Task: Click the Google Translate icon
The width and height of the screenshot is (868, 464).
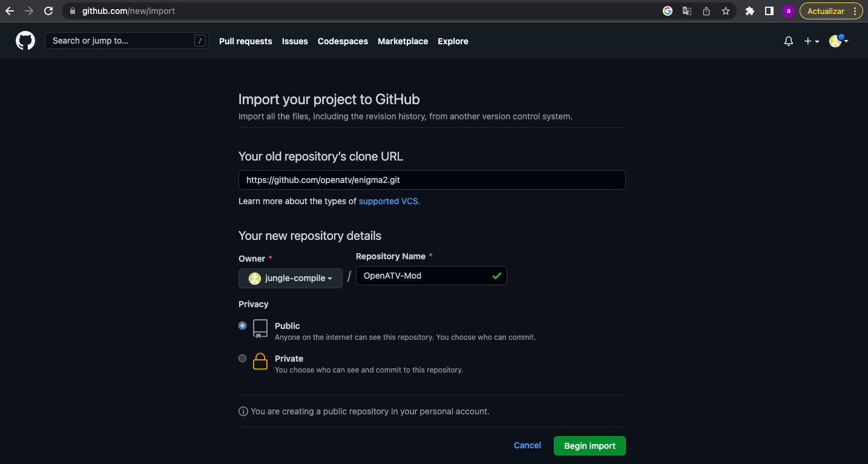Action: tap(687, 11)
